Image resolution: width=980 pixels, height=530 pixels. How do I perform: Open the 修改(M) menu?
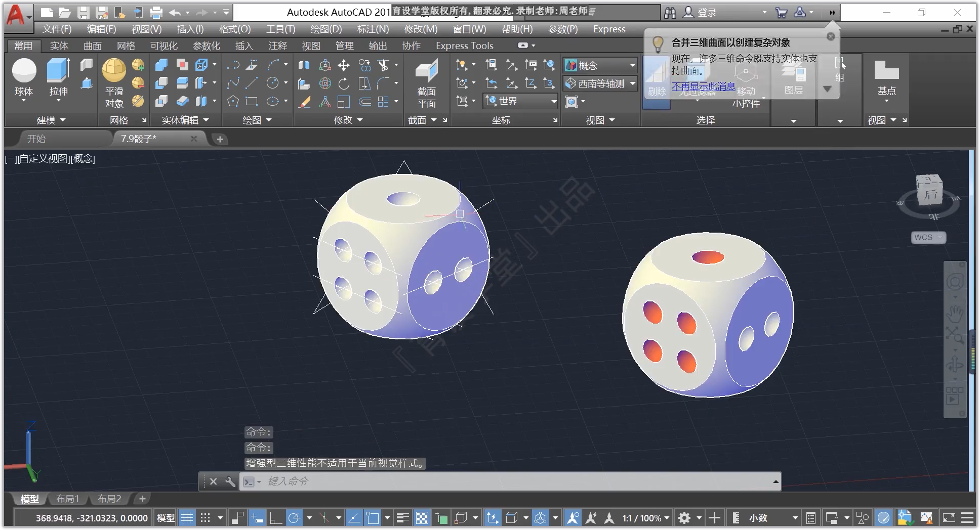421,29
